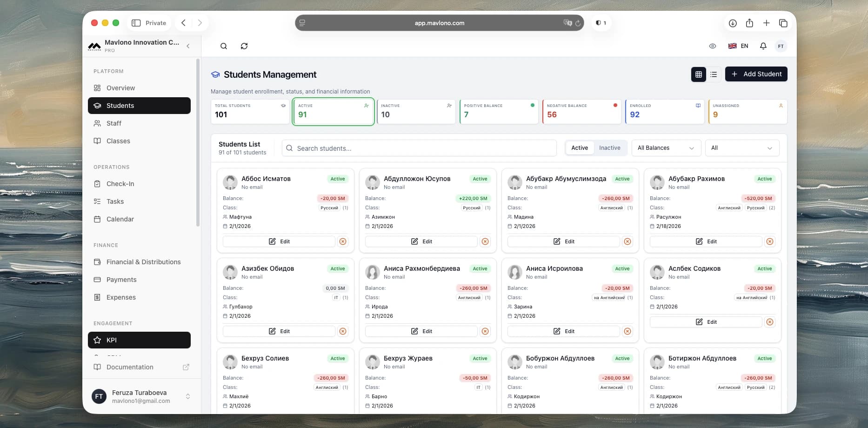Open browser downloads icon
Image resolution: width=868 pixels, height=428 pixels.
pyautogui.click(x=733, y=23)
